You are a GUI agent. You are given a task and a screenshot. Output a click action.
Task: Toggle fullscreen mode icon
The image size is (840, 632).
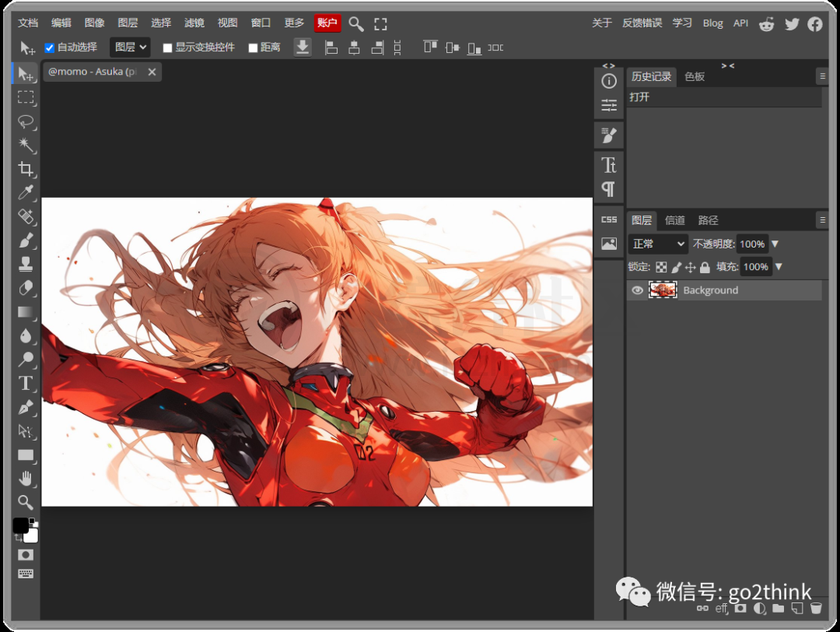pos(380,23)
